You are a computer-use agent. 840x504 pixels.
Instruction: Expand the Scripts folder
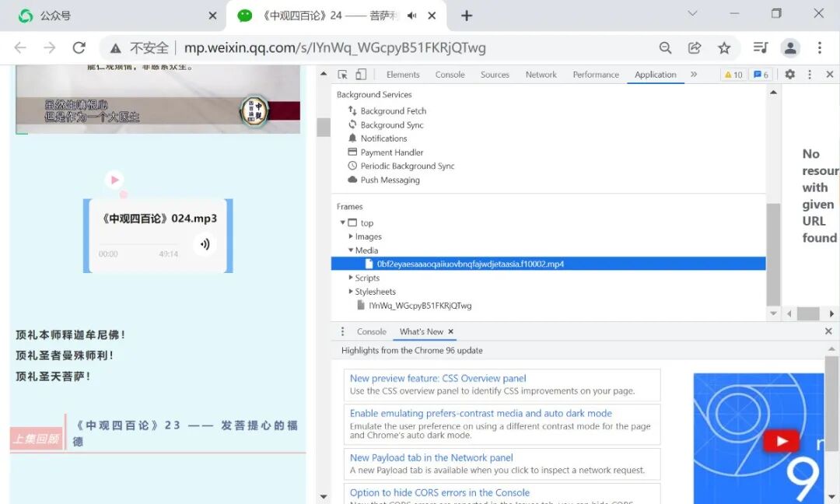click(350, 278)
